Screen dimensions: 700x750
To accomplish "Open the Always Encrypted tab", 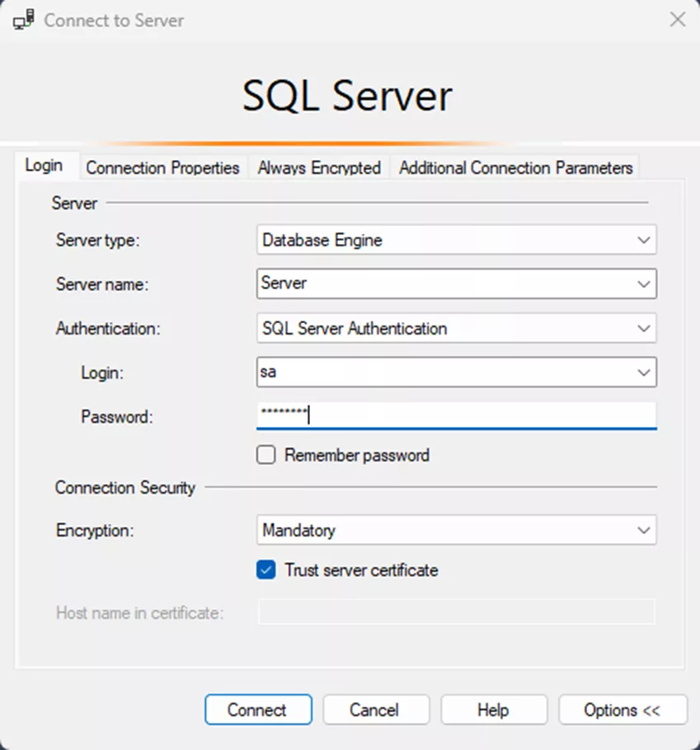I will tap(319, 168).
